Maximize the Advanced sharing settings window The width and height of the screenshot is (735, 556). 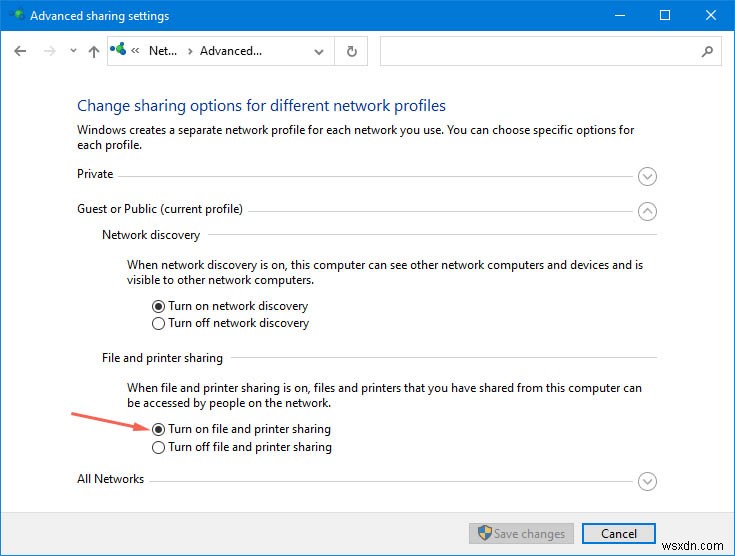click(x=665, y=15)
